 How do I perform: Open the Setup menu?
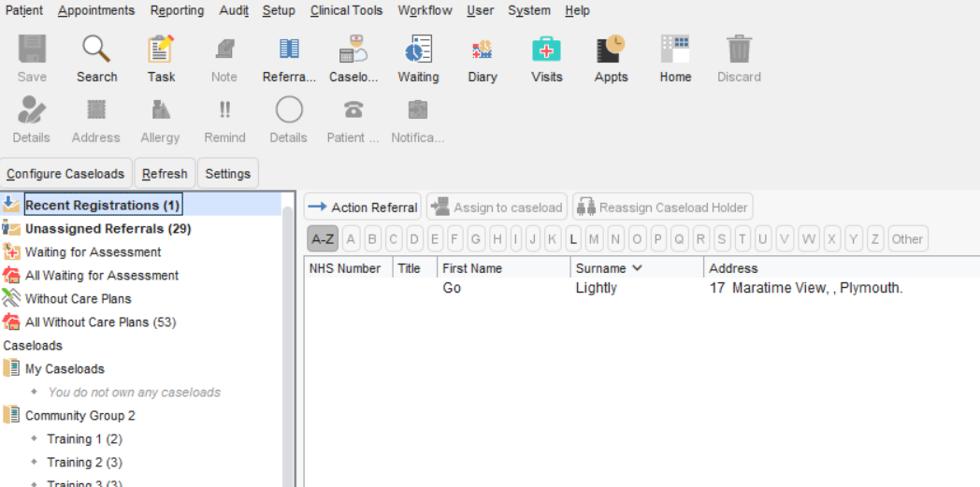tap(279, 10)
